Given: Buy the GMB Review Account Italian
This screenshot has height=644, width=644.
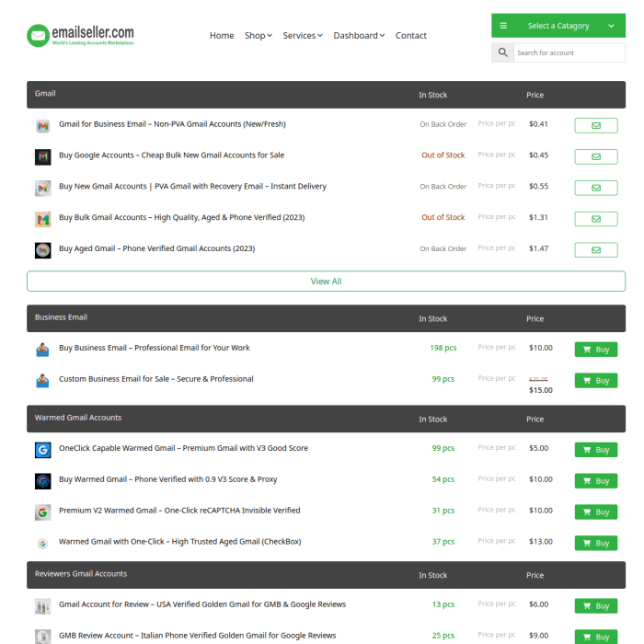Looking at the screenshot, I should pyautogui.click(x=596, y=637).
